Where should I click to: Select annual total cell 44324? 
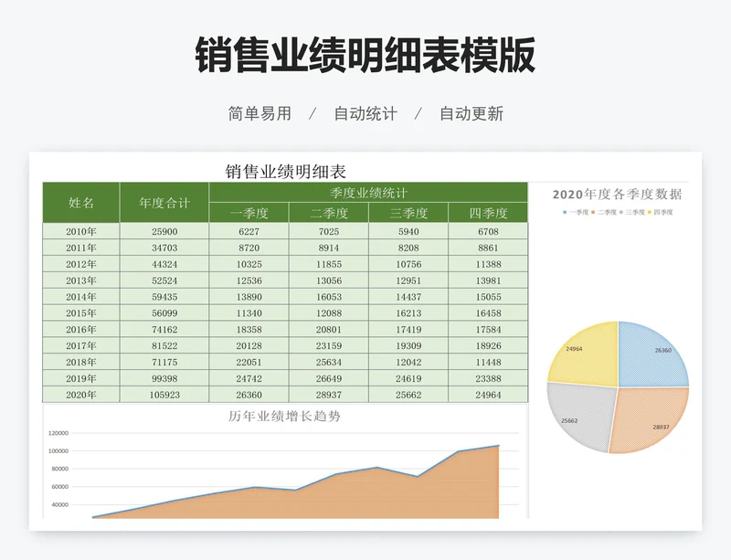[164, 264]
